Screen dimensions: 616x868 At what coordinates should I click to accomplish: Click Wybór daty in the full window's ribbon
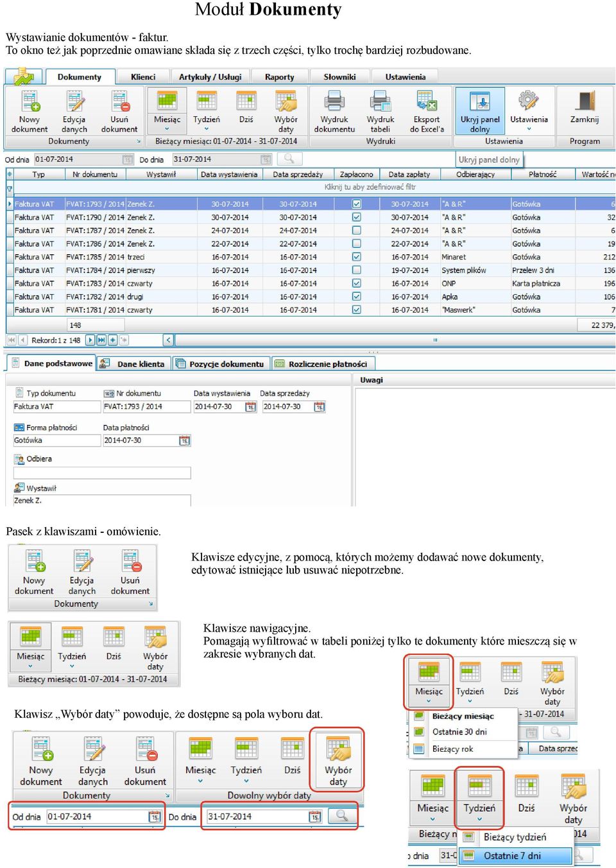click(x=286, y=111)
